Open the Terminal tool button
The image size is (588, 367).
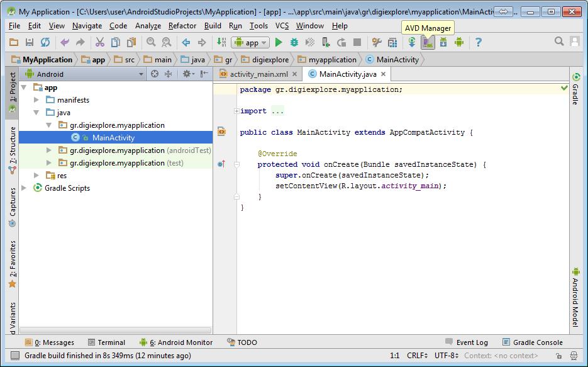tap(106, 342)
